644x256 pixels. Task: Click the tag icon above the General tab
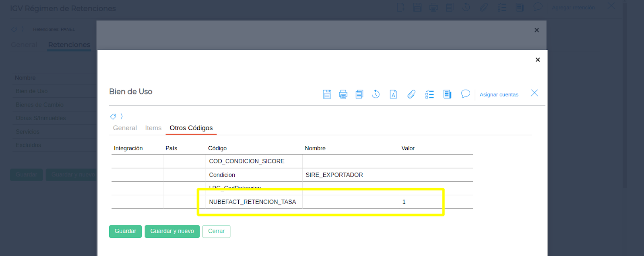pyautogui.click(x=113, y=117)
